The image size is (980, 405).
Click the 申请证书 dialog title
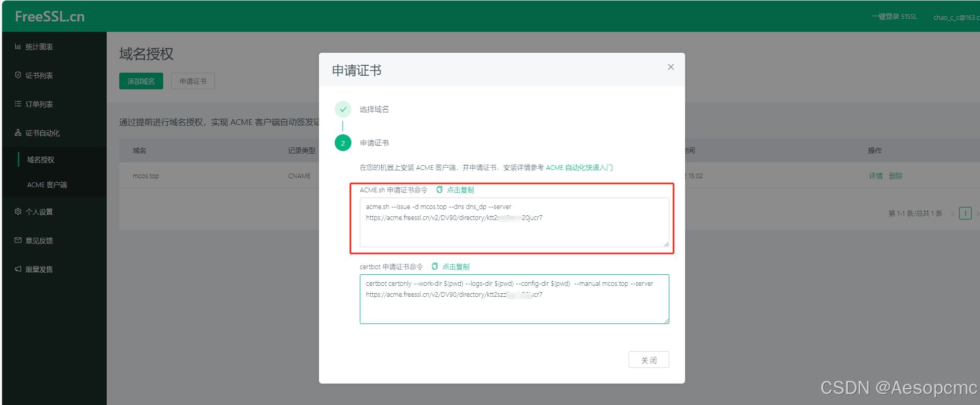[x=357, y=70]
